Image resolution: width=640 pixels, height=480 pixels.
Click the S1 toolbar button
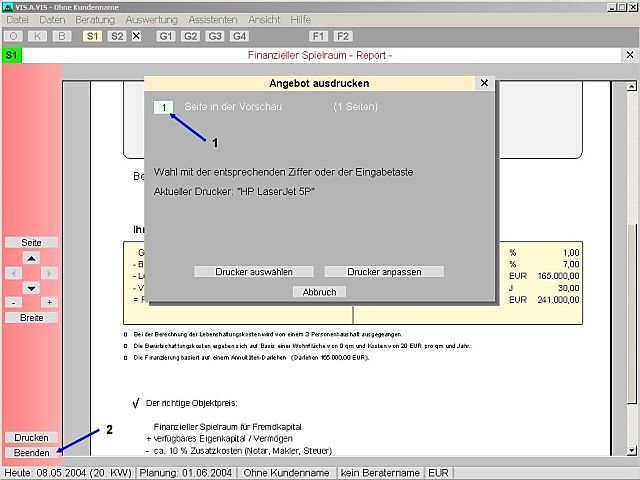coord(93,35)
